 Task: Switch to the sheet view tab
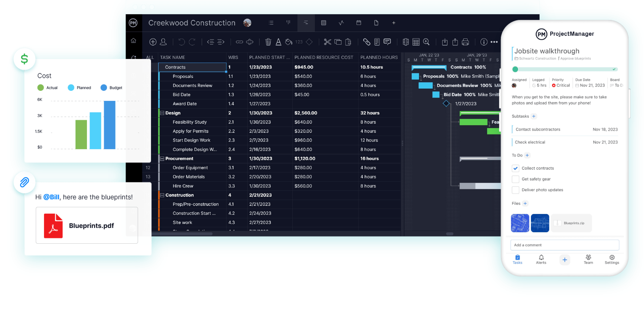(x=324, y=23)
